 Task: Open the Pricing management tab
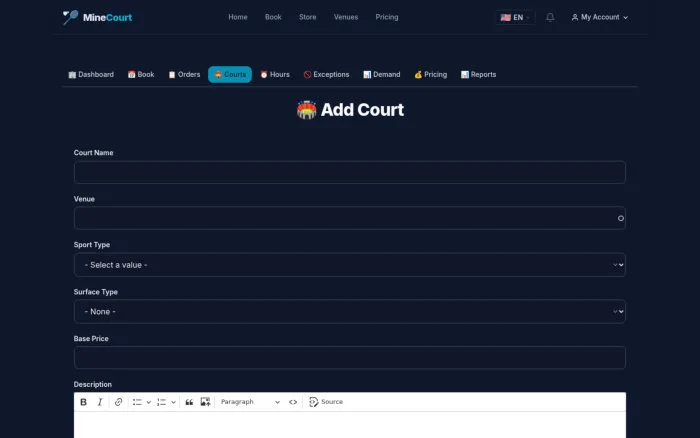431,75
